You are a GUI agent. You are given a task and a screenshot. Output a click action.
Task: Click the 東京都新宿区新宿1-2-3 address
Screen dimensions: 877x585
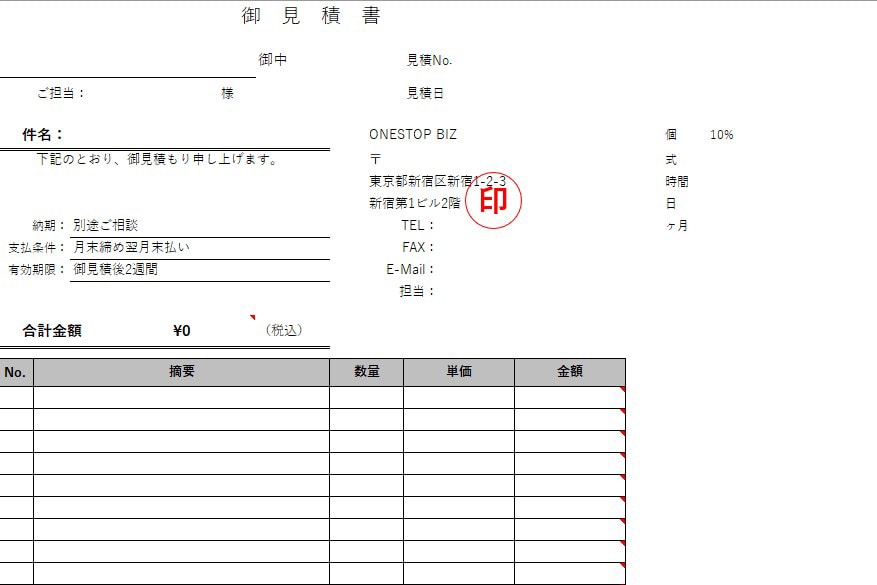437,181
